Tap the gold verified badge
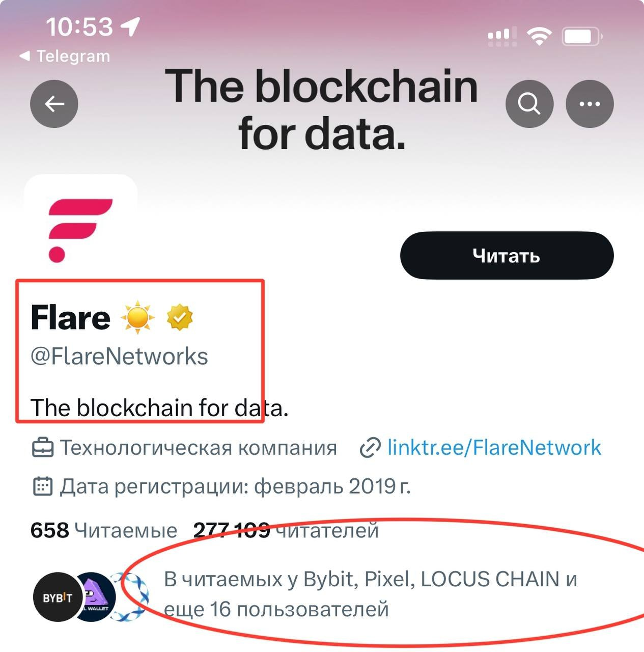644x652 pixels. 180,317
